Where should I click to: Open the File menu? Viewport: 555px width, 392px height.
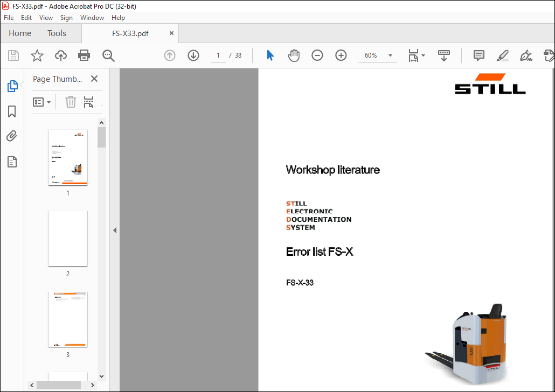point(9,18)
